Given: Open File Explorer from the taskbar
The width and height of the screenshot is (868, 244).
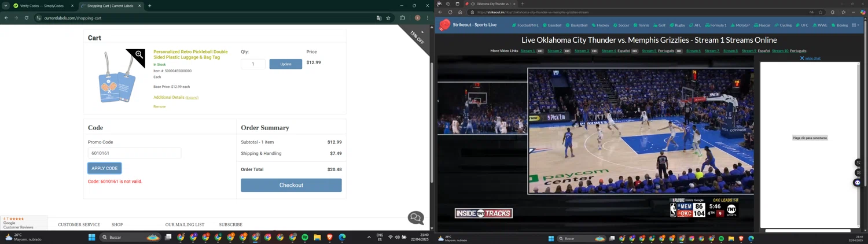Looking at the screenshot, I should (317, 237).
